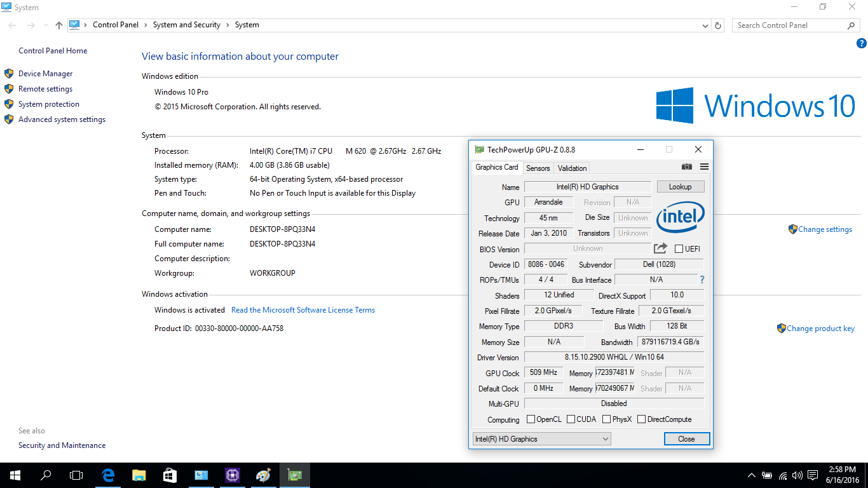The image size is (868, 488).
Task: Select the System and Security breadcrumb
Action: click(187, 25)
